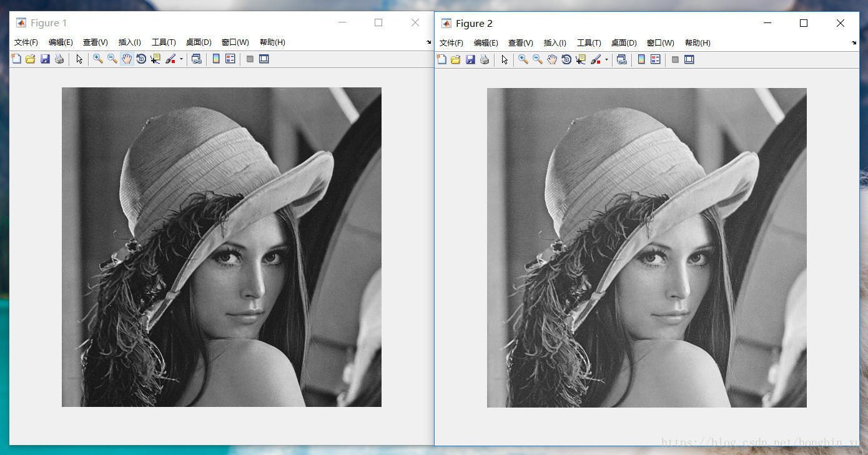Screen dimensions: 868x455
Task: Click the dock arrow in Figure 1 menu bar
Action: click(429, 42)
